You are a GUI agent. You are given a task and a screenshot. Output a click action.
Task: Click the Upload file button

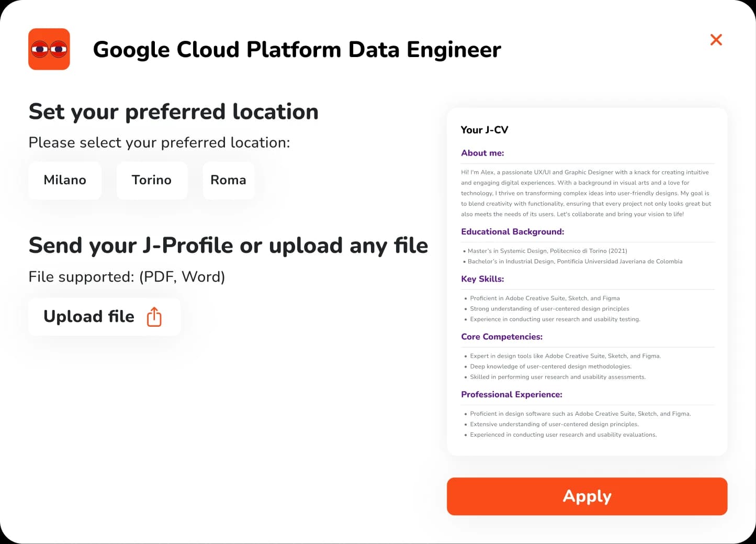pyautogui.click(x=104, y=317)
